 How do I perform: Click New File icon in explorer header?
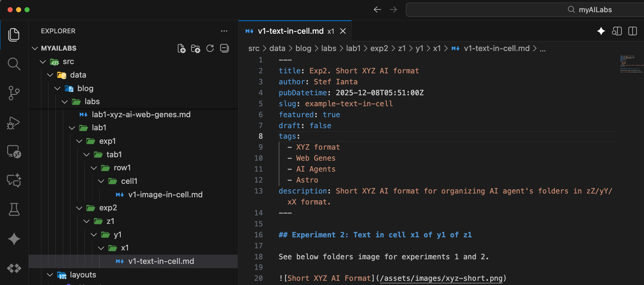(182, 48)
